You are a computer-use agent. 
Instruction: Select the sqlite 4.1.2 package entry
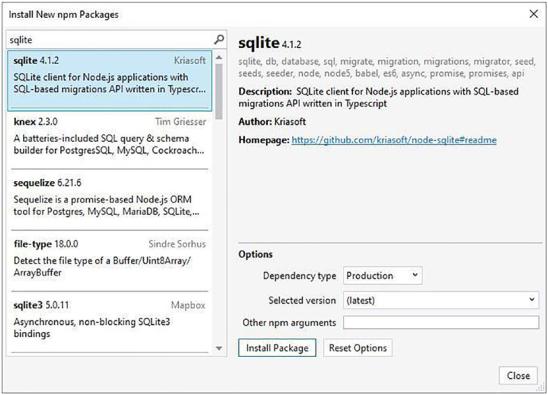(x=109, y=81)
